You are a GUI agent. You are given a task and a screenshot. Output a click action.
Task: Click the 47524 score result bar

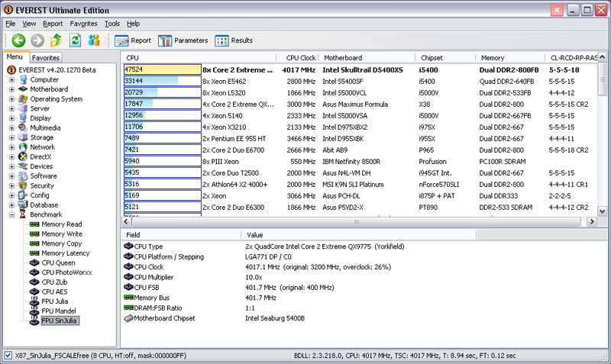point(161,69)
